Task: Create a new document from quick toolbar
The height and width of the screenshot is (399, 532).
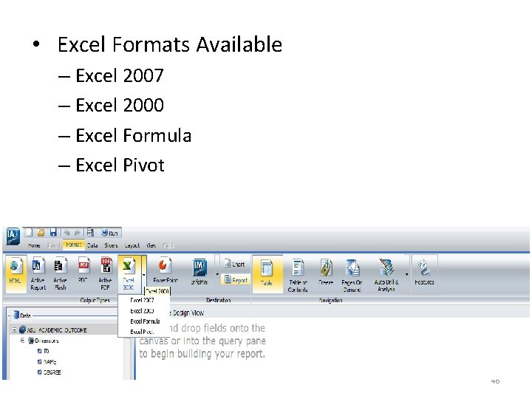Action: [30, 233]
